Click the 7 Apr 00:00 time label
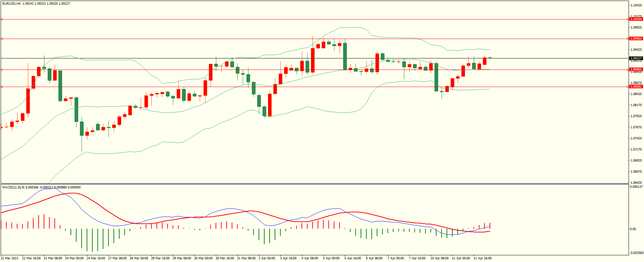This screenshot has width=644, height=262. 396,258
